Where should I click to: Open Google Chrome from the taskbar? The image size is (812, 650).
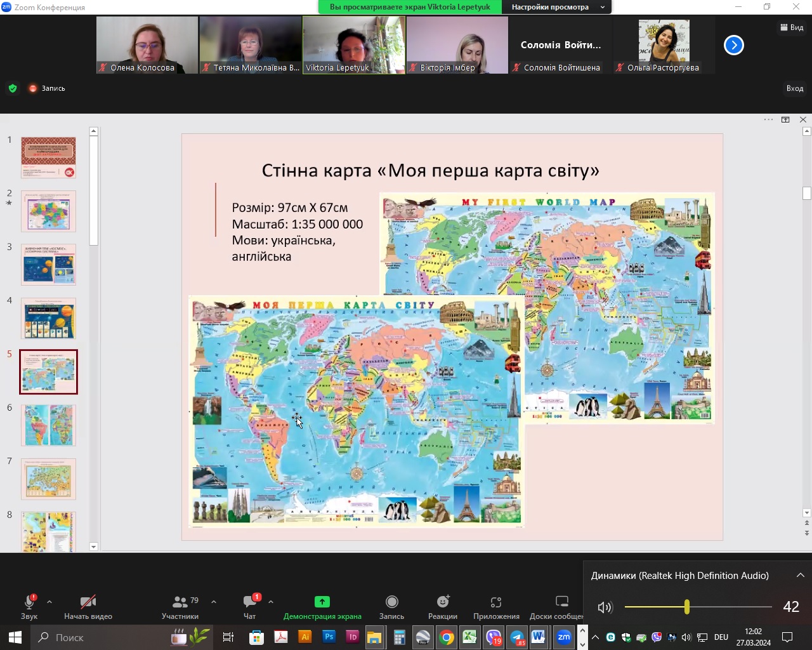pos(447,637)
